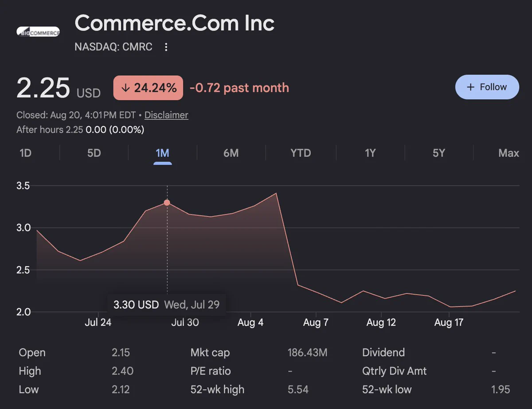
Task: Click the Low value 2.12
Action: [121, 390]
